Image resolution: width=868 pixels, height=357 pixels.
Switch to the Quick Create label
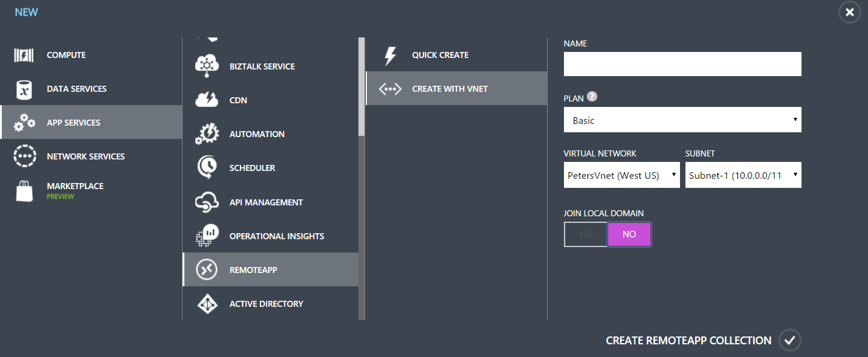pyautogui.click(x=440, y=55)
